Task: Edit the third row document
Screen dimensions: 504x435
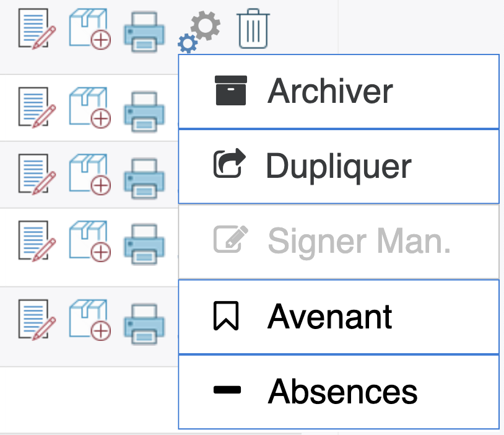Action: 37,174
